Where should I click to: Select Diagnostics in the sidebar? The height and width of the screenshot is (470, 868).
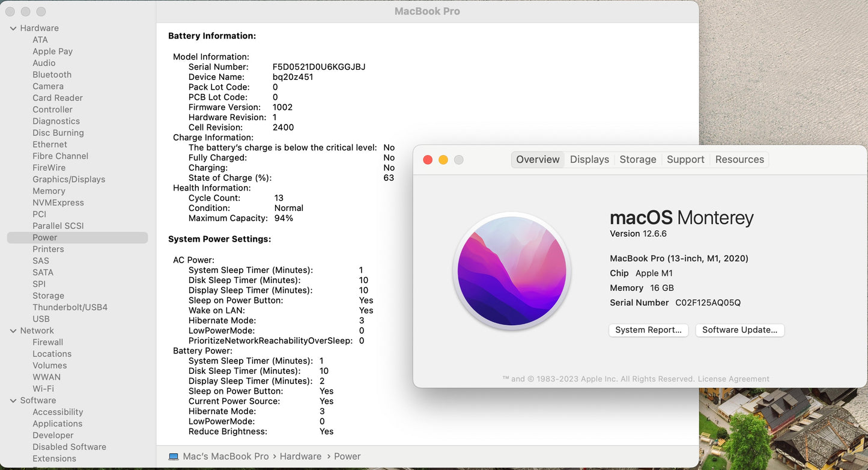click(x=56, y=121)
